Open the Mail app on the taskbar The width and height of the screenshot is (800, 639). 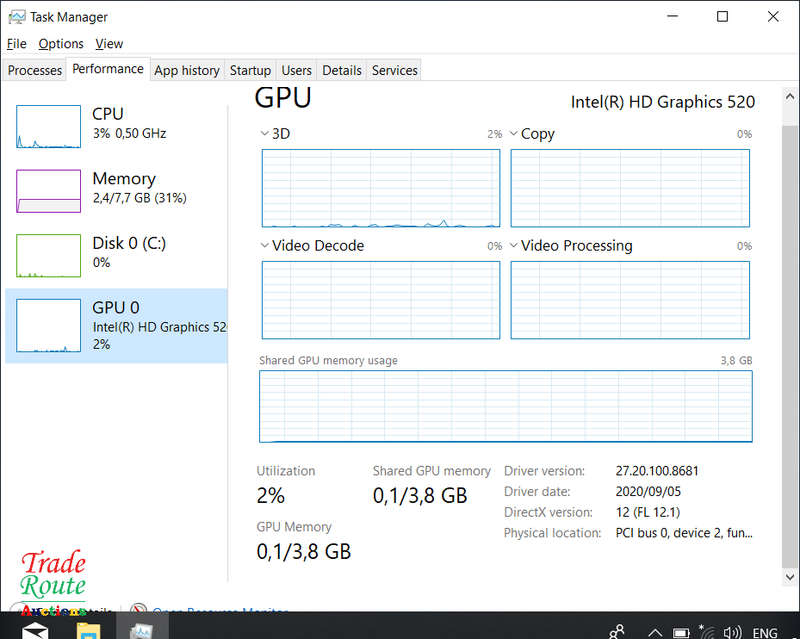tap(35, 630)
